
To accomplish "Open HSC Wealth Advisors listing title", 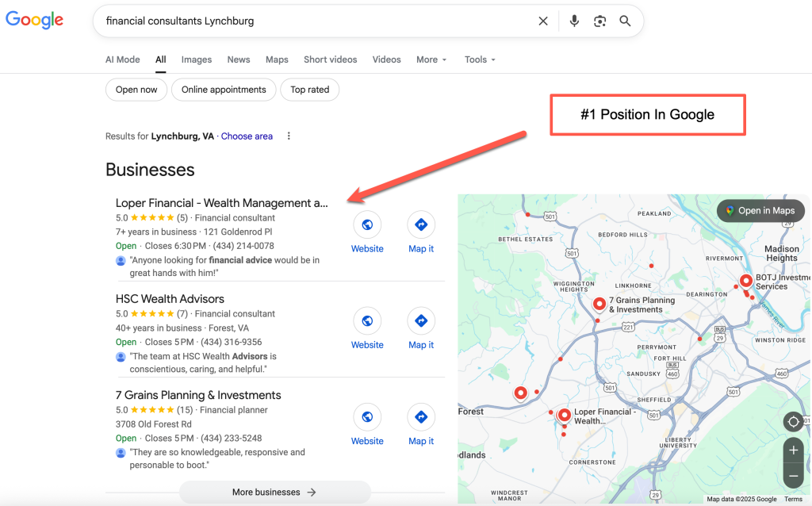I will pyautogui.click(x=170, y=299).
